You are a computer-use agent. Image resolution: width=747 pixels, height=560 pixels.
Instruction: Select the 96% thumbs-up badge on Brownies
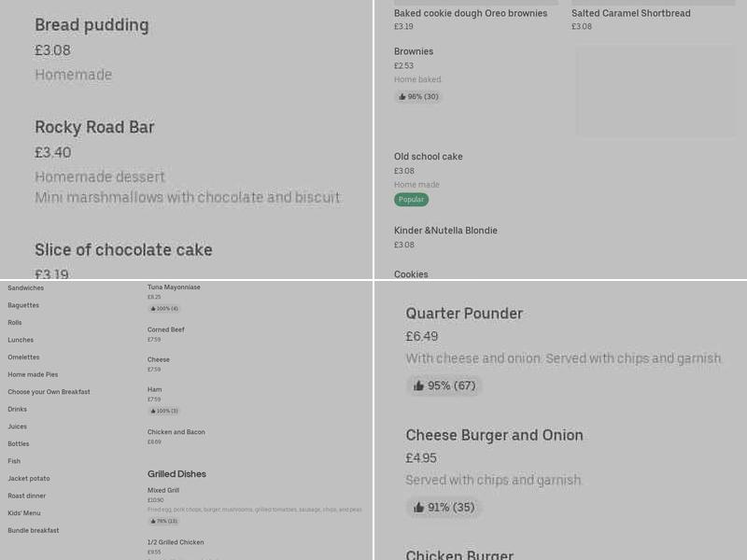click(417, 96)
